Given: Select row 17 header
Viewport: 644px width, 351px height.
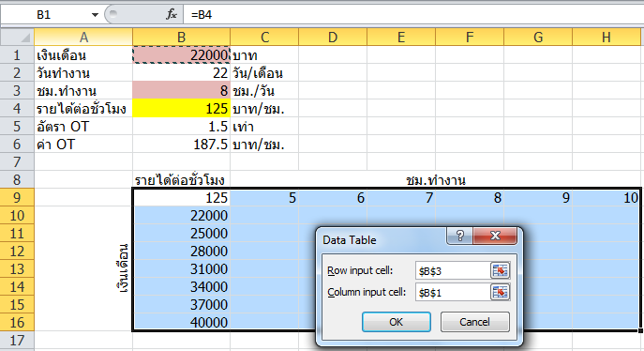Looking at the screenshot, I should click(17, 340).
